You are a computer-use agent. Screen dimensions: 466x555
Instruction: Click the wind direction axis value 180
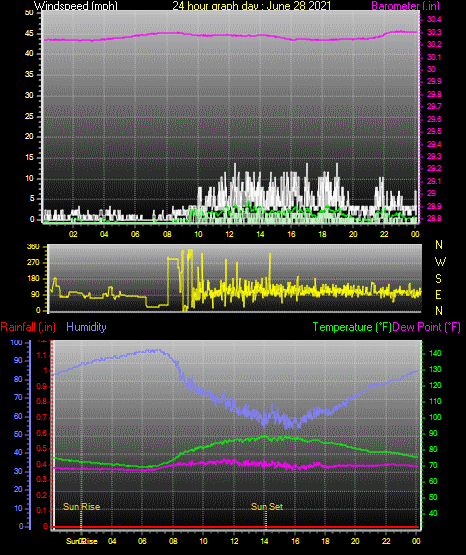coord(33,279)
